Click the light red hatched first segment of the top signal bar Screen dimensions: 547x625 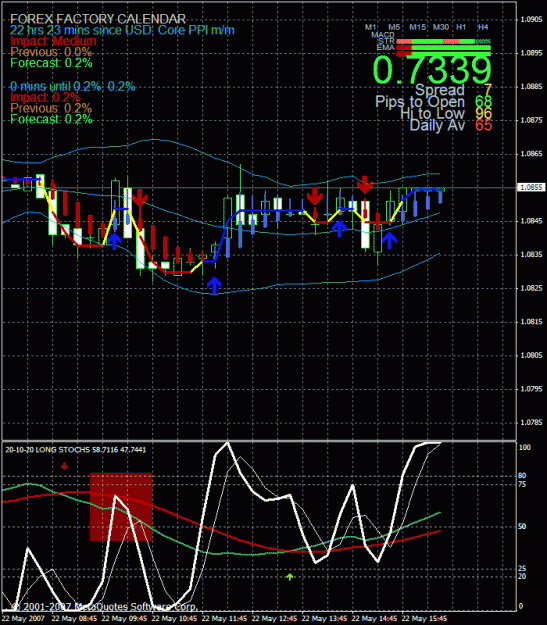click(x=404, y=41)
